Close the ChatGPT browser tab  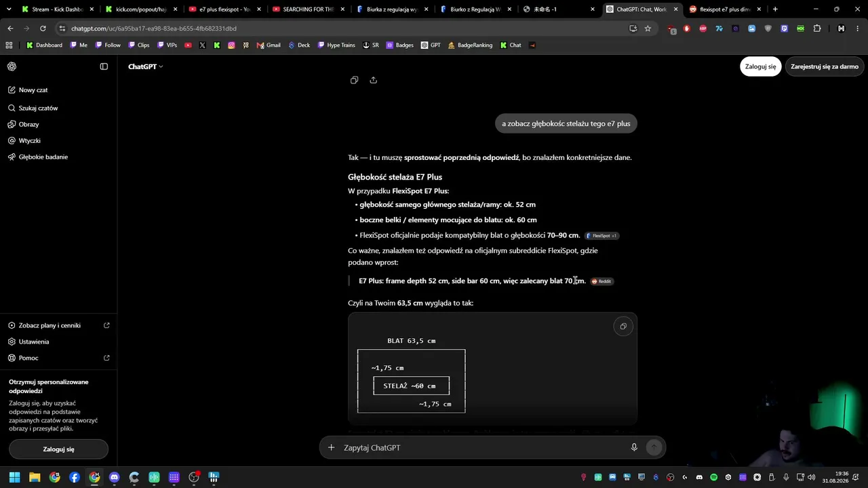pyautogui.click(x=675, y=9)
